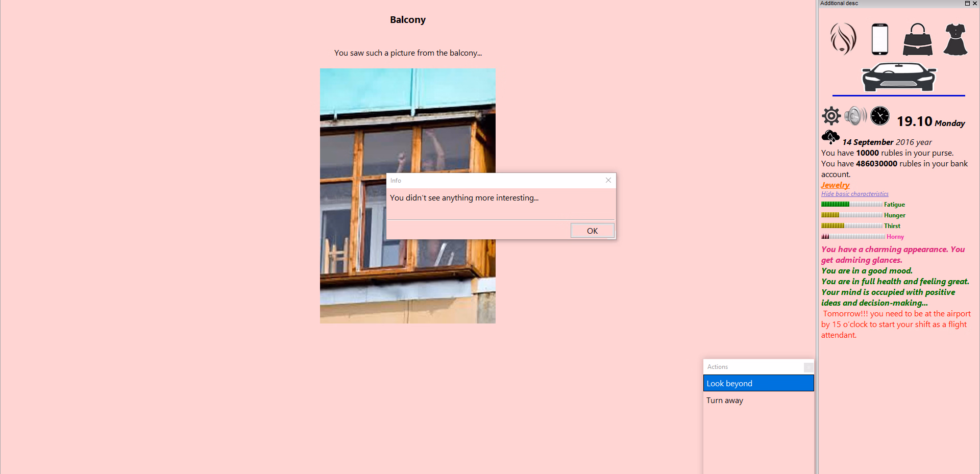
Task: Open the dress wardrobe icon
Action: pyautogui.click(x=955, y=39)
